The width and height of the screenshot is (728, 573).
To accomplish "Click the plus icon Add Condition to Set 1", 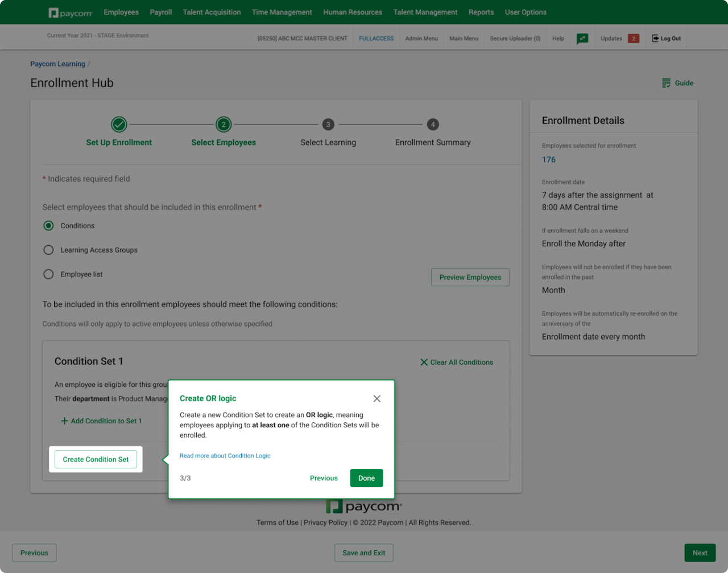I will coord(64,421).
